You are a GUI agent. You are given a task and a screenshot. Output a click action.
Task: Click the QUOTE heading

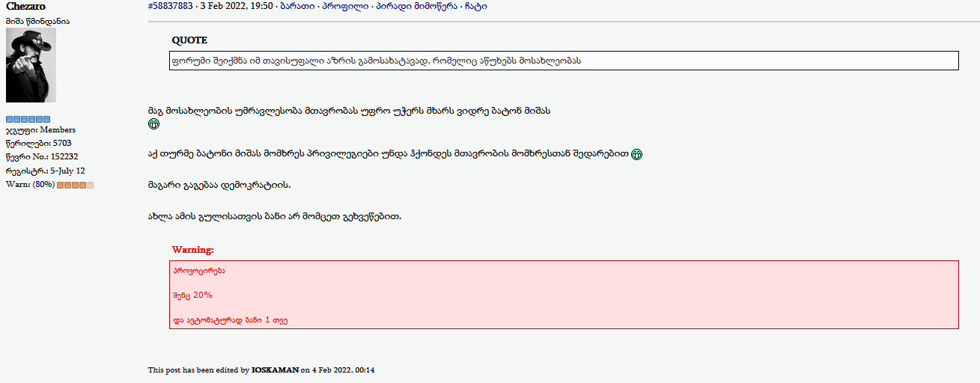click(x=189, y=40)
